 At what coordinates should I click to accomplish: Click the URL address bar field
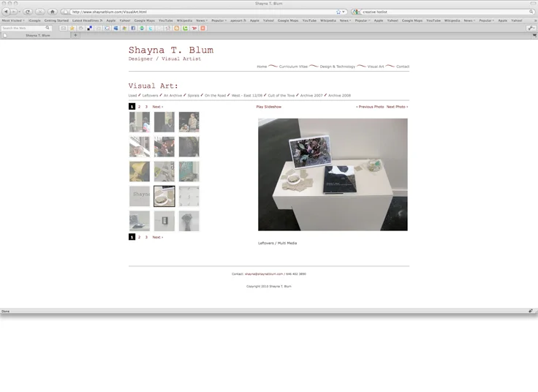coord(203,12)
